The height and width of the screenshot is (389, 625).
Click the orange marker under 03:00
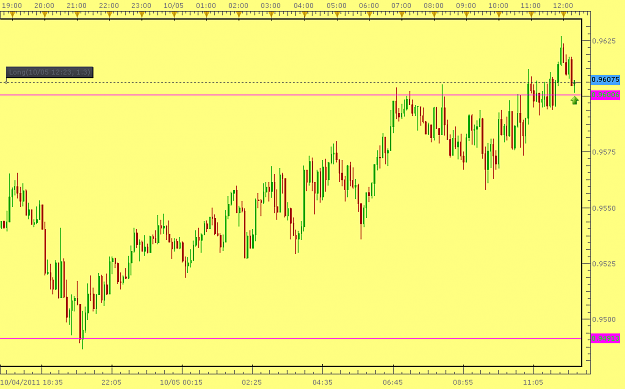pyautogui.click(x=271, y=15)
